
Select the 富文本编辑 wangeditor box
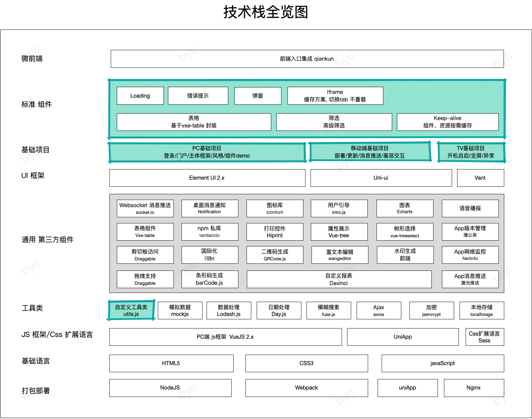click(340, 255)
